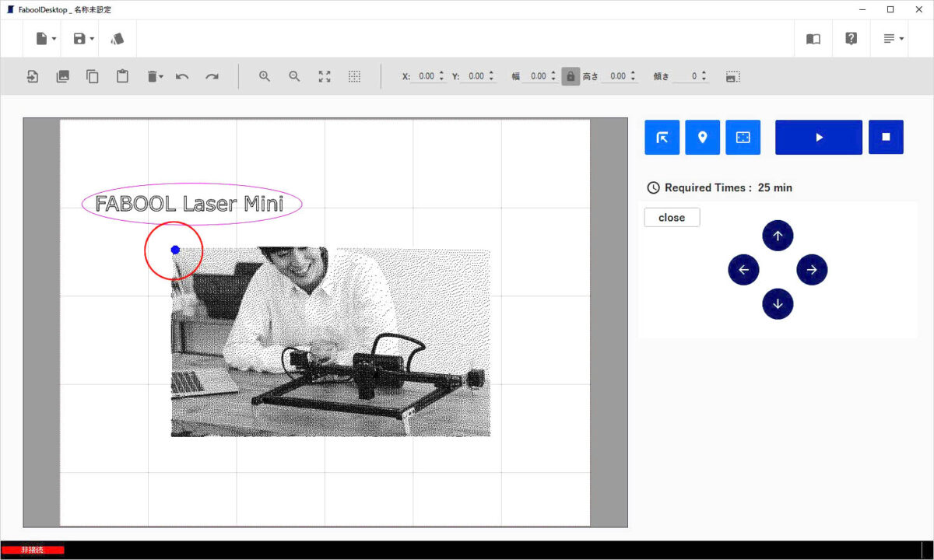Jog the laser head down

(x=778, y=303)
